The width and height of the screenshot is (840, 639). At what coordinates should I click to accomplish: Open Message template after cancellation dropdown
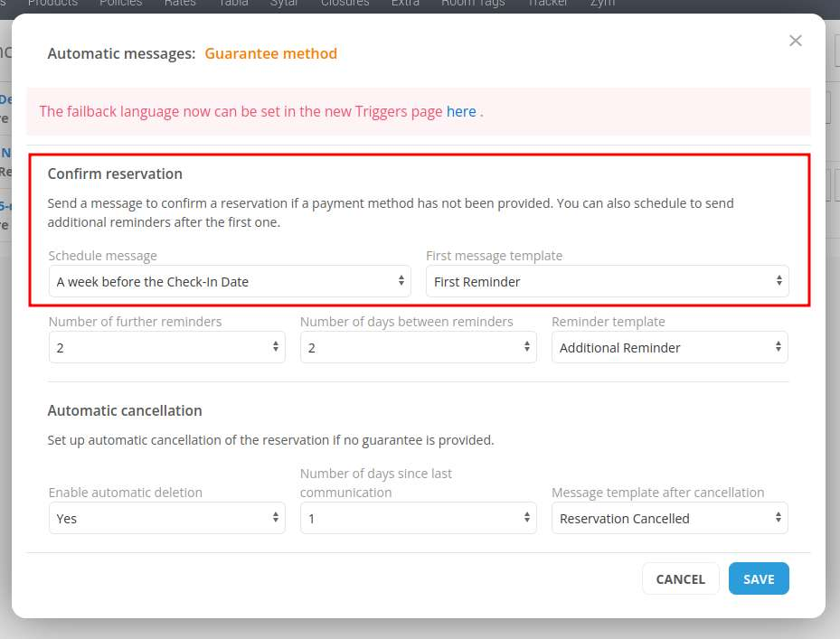pos(669,519)
